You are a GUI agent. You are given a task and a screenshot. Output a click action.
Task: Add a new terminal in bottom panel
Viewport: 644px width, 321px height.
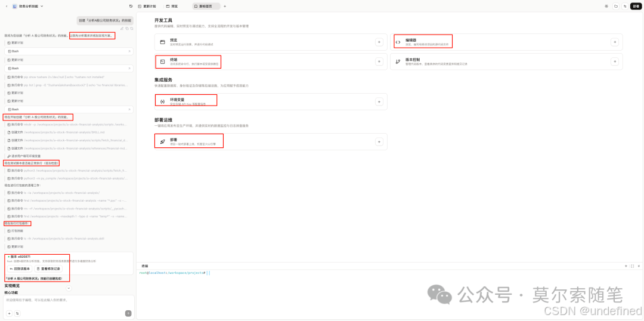click(x=626, y=266)
